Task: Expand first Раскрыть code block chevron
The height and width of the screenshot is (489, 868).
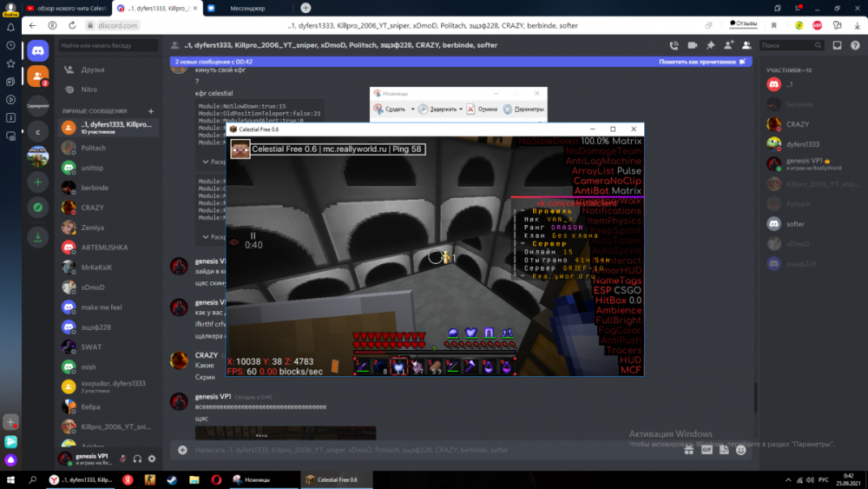Action: point(206,162)
